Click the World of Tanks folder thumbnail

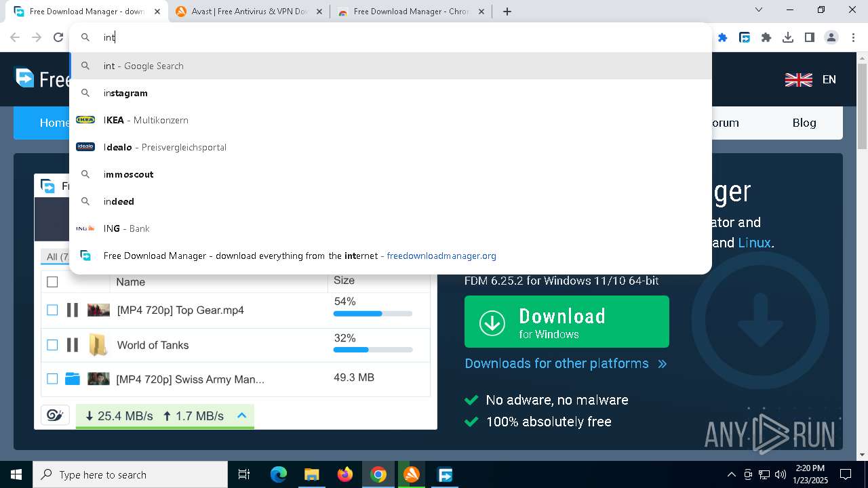98,345
